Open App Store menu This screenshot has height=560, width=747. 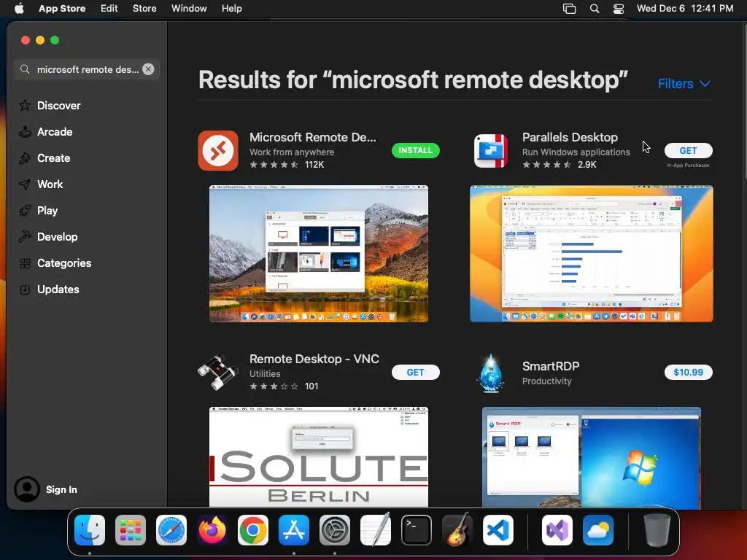point(62,9)
